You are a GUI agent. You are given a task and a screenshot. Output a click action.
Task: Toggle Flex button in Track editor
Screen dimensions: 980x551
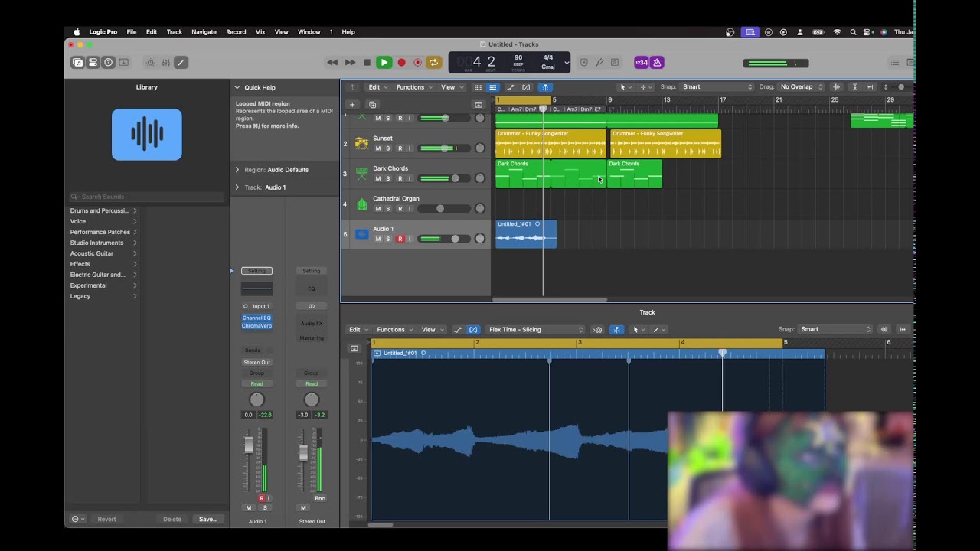click(473, 330)
